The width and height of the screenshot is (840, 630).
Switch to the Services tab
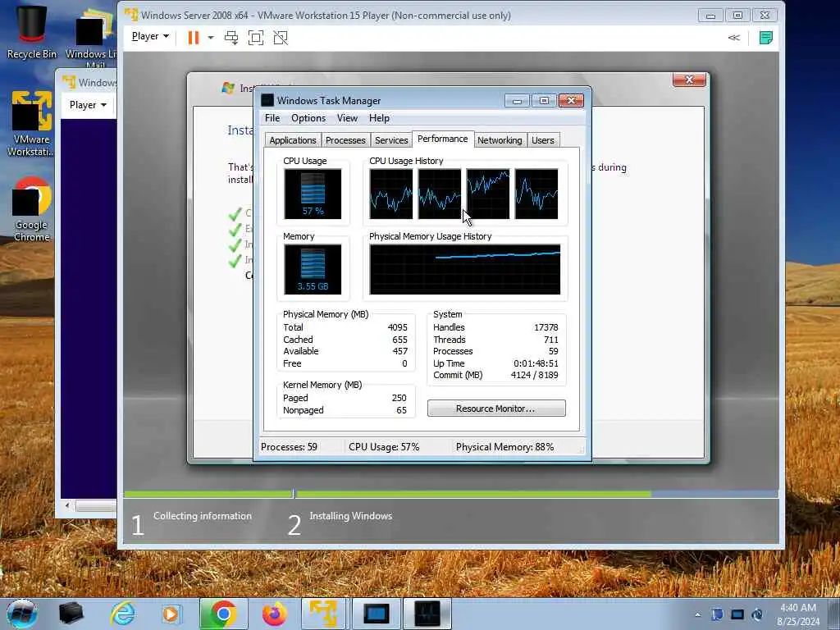click(391, 139)
